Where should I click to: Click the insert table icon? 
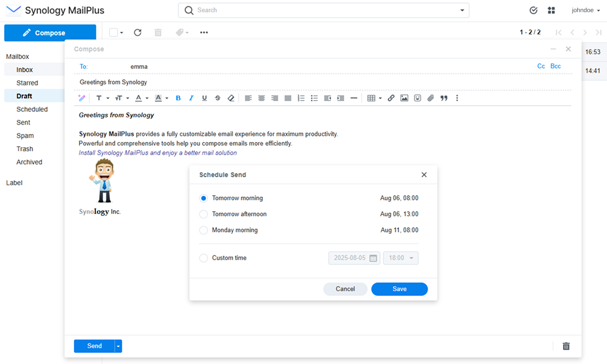(371, 98)
